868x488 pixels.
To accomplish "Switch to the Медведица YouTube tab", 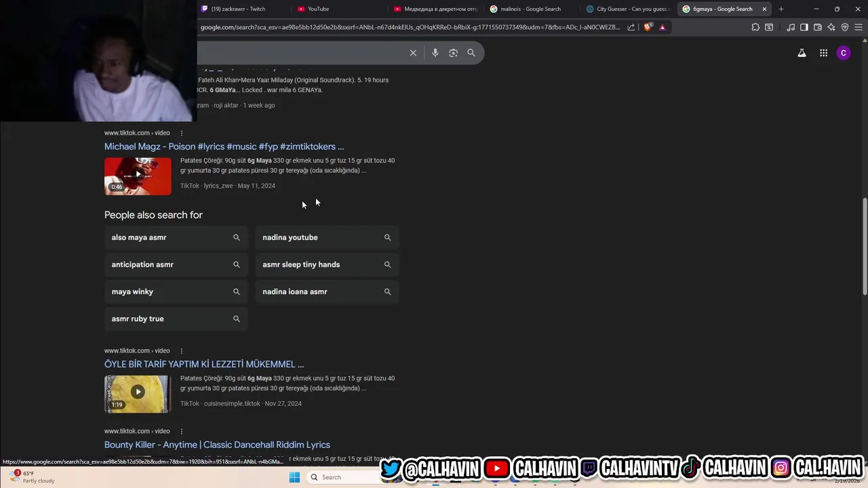I will pos(437,9).
